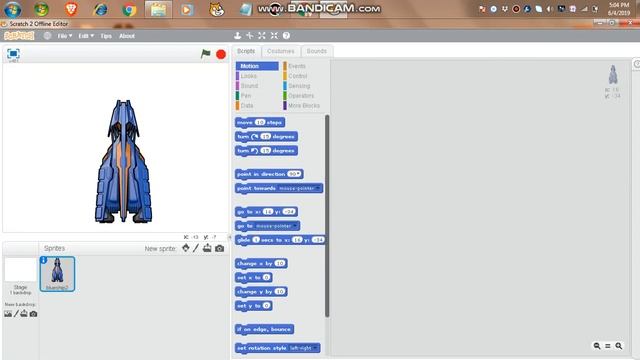Viewport: 640px width, 360px height.
Task: Click the globe language icon
Action: (47, 36)
